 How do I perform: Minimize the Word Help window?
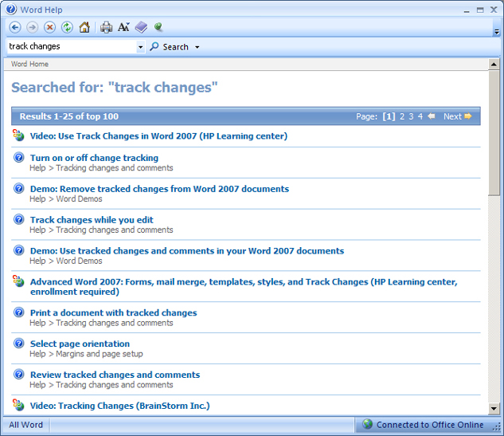467,10
